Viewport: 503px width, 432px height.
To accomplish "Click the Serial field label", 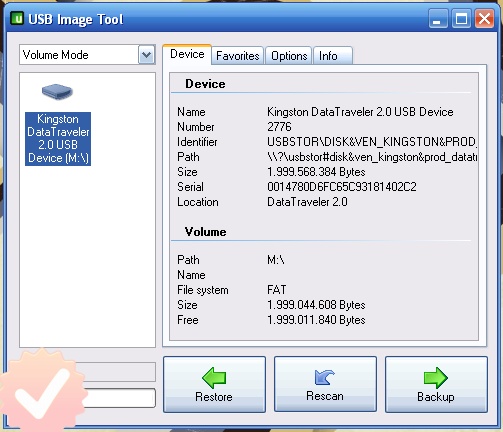I will click(190, 187).
